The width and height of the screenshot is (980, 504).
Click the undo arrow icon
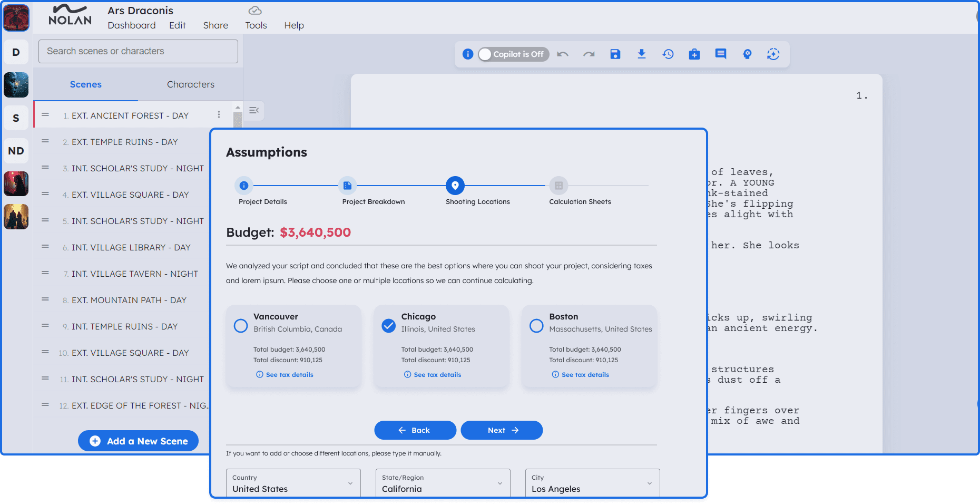(x=563, y=54)
